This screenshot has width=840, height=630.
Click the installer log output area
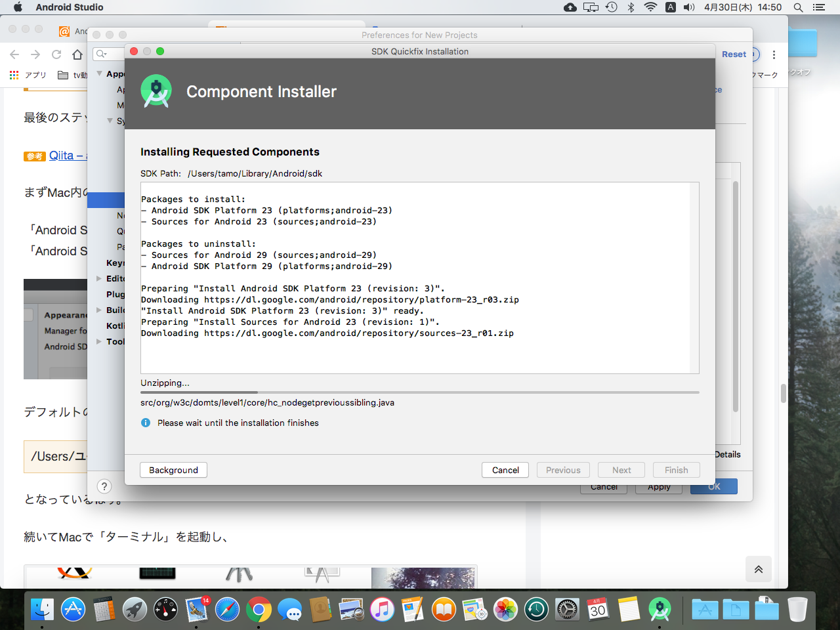click(x=420, y=278)
